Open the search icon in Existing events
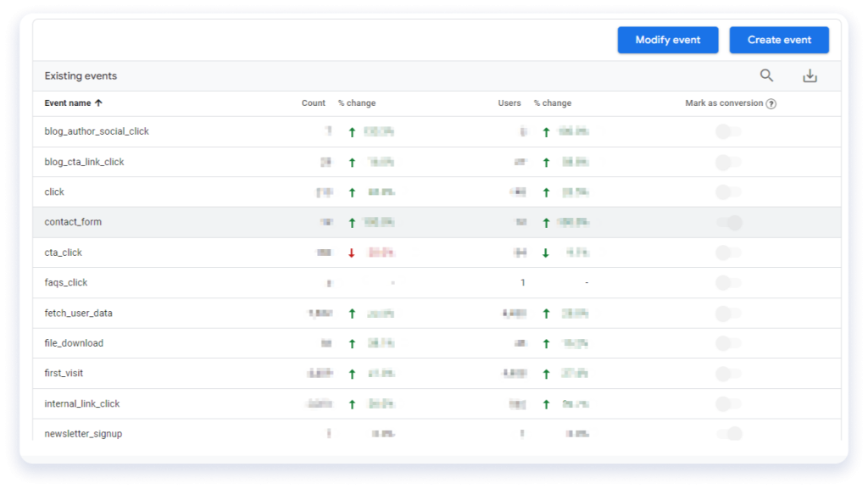 766,75
